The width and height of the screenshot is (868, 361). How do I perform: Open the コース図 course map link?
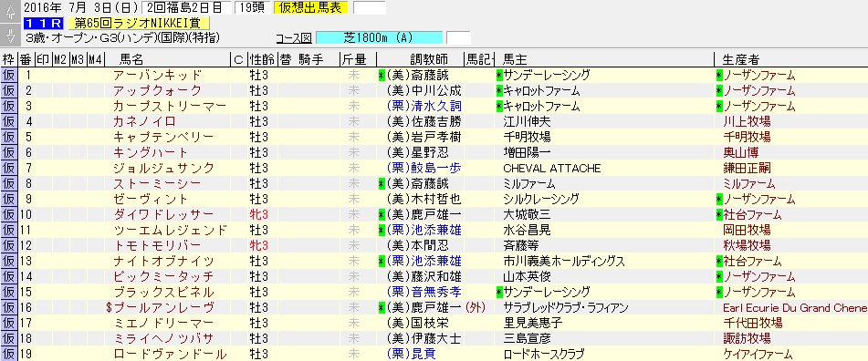coord(293,38)
